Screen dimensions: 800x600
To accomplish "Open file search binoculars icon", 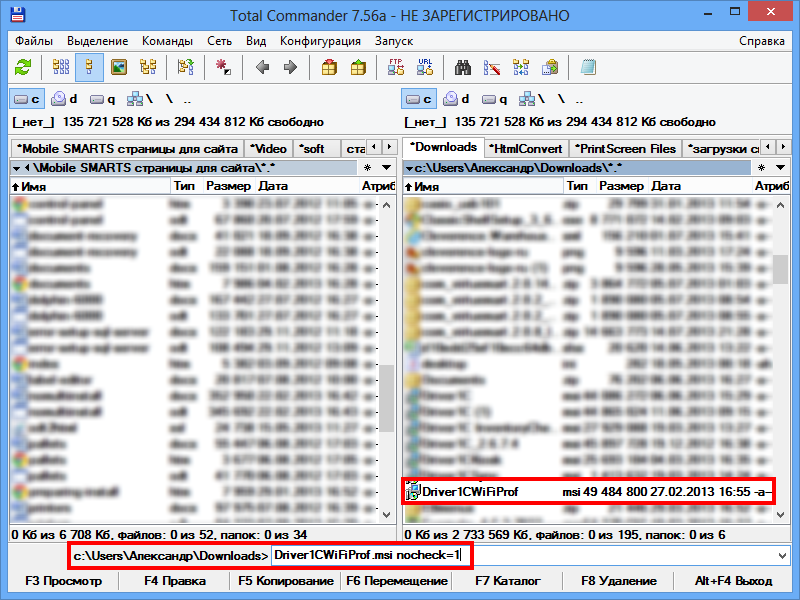I will [x=463, y=67].
